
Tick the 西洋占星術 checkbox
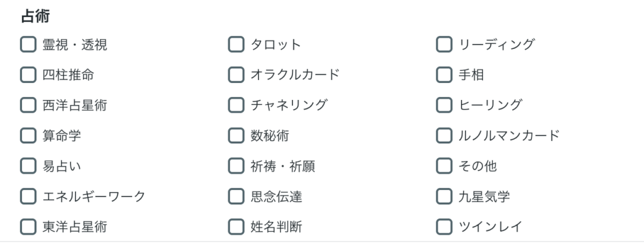[28, 105]
